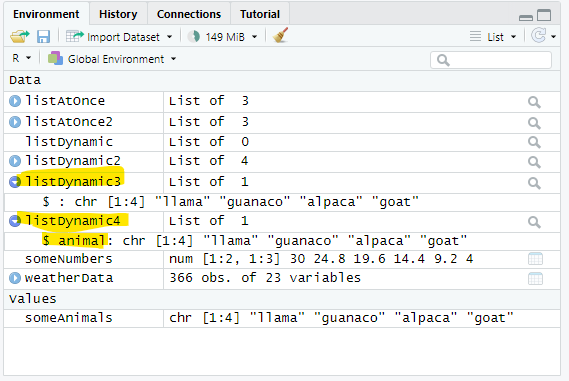Screen dimensions: 569x381
Task: Switch to the History tab
Action: pos(118,14)
